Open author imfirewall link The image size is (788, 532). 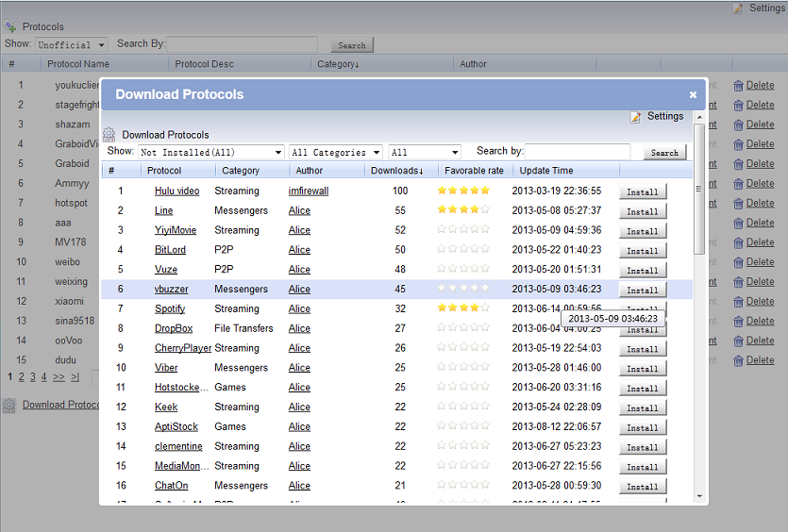tap(309, 191)
